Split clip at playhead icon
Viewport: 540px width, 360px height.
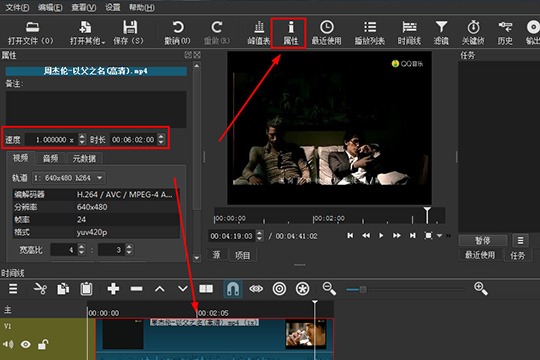click(x=206, y=289)
